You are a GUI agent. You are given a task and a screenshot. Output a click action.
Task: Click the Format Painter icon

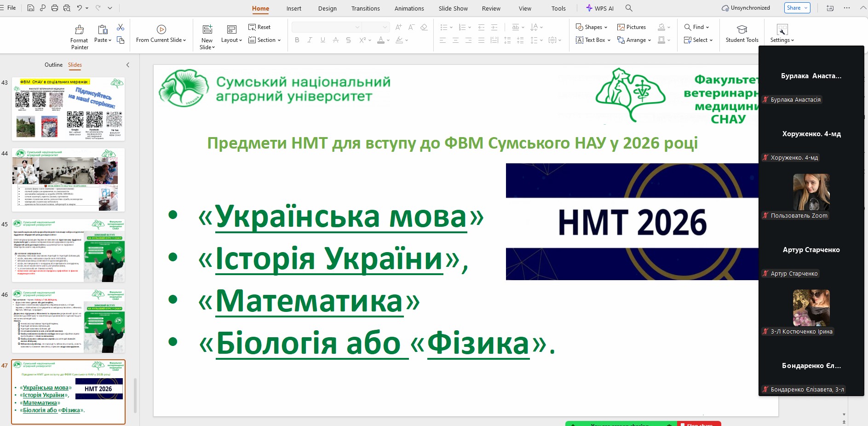[79, 30]
